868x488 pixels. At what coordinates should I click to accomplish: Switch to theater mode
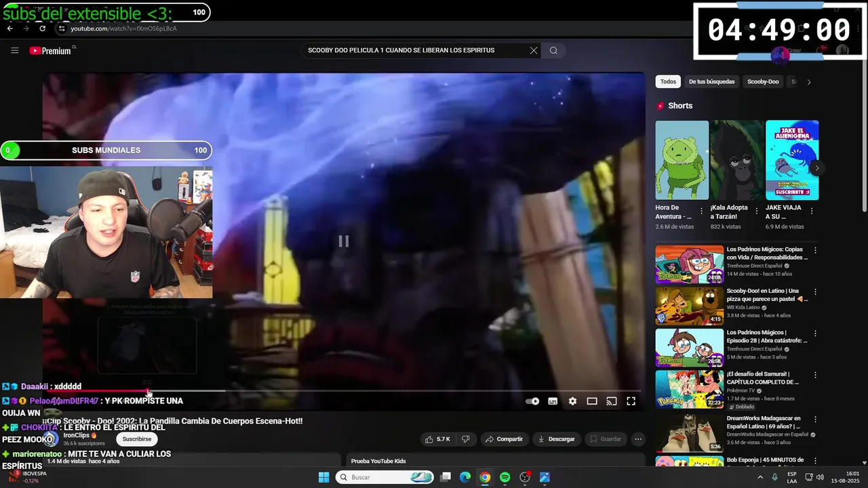[x=592, y=401]
